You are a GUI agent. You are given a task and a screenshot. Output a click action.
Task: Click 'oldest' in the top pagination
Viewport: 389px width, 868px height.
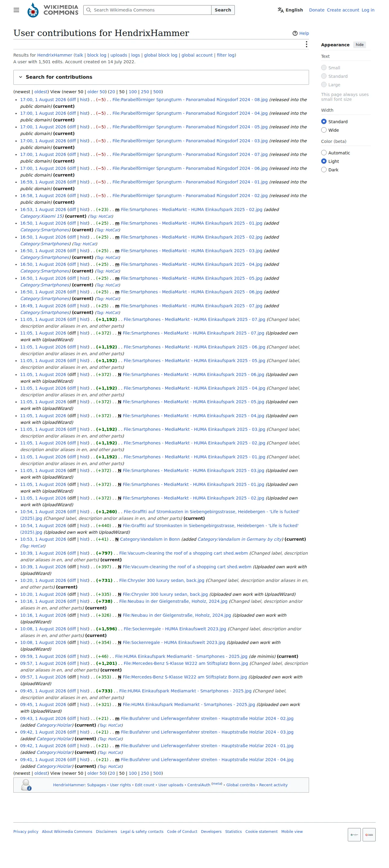[41, 92]
